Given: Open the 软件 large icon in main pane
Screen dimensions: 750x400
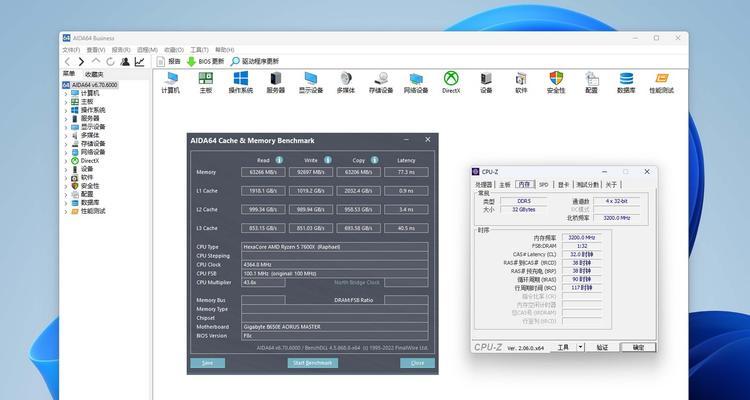Looking at the screenshot, I should click(521, 82).
